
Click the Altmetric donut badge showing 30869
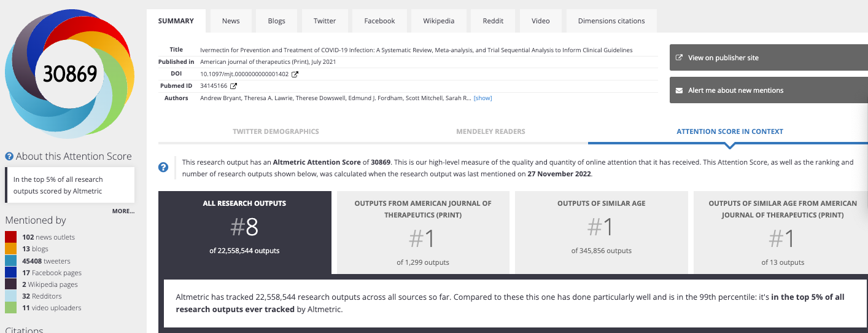69,74
